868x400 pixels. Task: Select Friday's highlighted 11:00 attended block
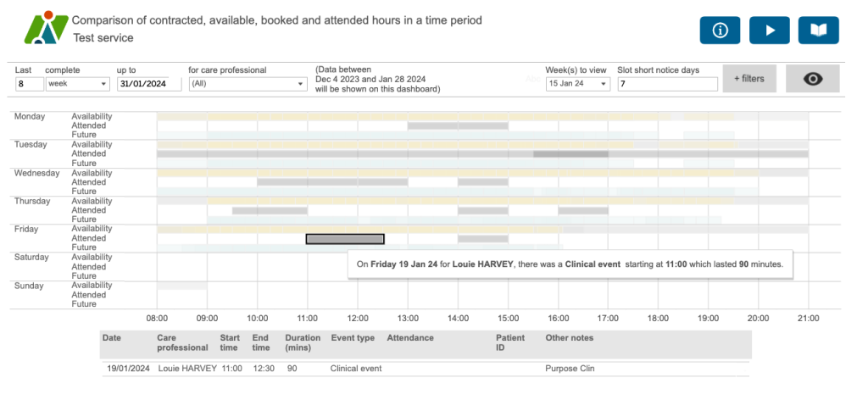pyautogui.click(x=345, y=239)
